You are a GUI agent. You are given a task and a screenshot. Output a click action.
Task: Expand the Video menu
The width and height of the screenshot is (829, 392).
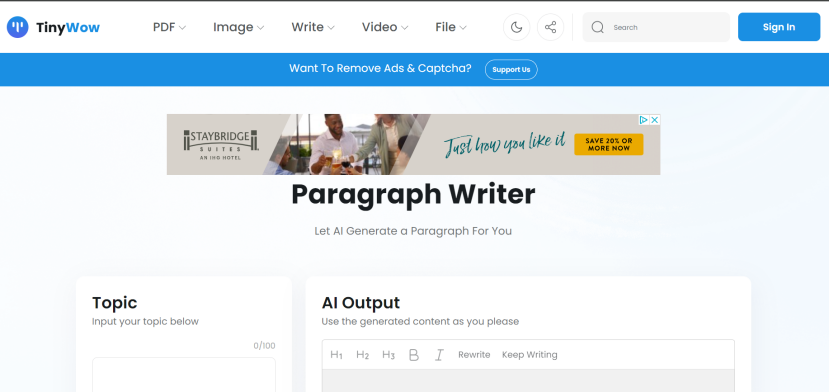tap(385, 27)
